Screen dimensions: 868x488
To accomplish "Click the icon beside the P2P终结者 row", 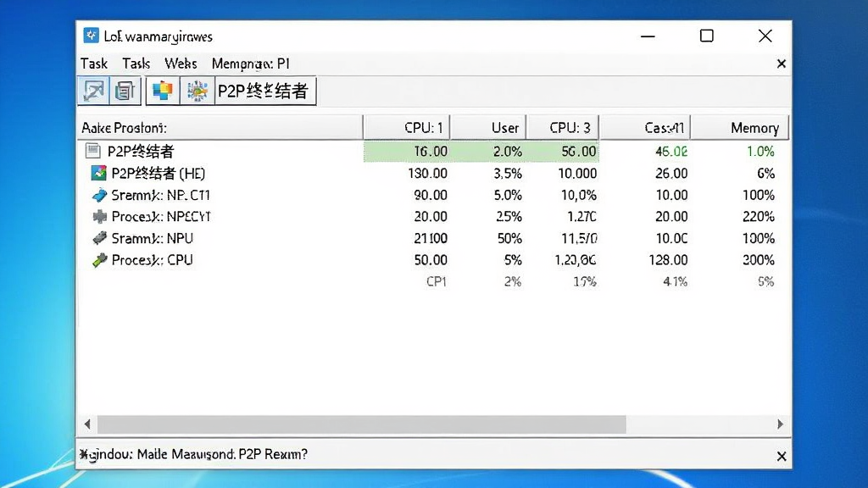I will point(93,151).
